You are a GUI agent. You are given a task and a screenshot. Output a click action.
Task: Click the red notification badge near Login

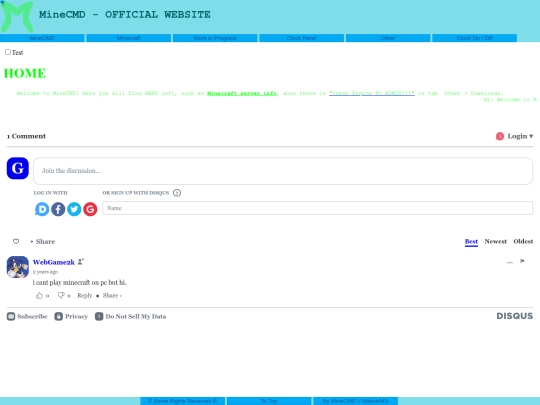tap(500, 136)
